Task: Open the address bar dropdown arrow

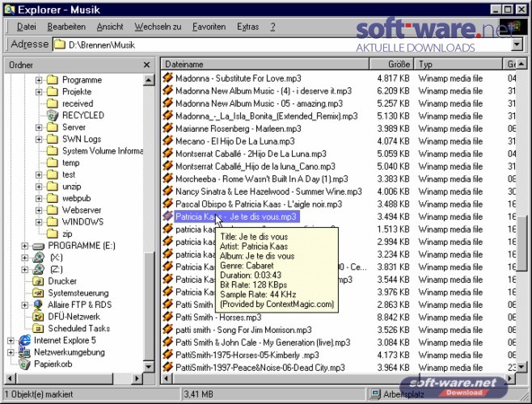Action: [x=517, y=44]
